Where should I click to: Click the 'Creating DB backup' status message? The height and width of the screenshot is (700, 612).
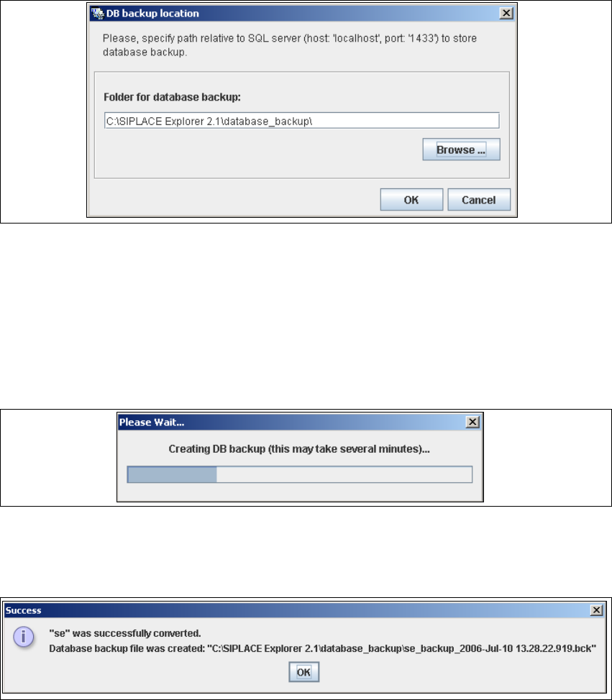(299, 448)
